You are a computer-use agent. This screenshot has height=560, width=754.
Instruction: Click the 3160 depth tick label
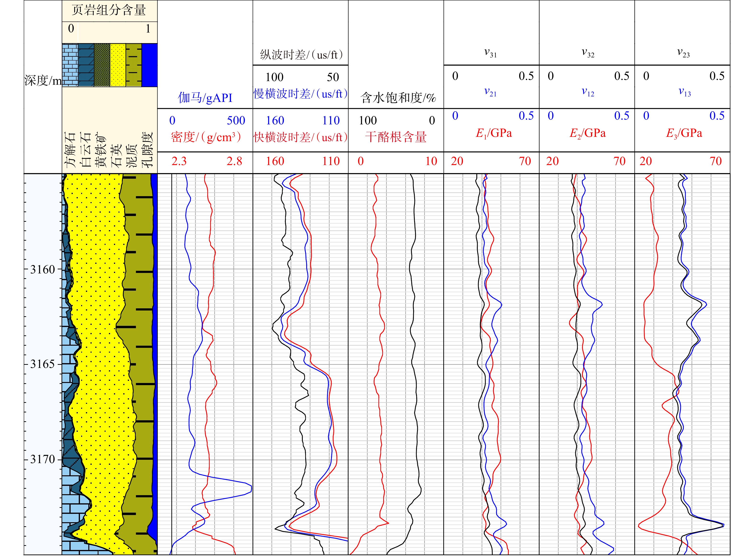point(42,270)
